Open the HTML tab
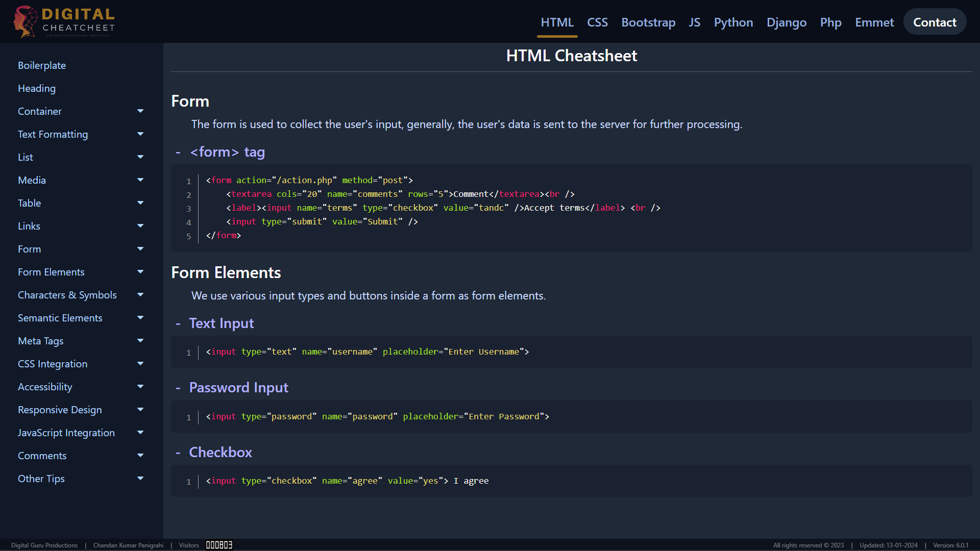Image resolution: width=980 pixels, height=551 pixels. 557,22
